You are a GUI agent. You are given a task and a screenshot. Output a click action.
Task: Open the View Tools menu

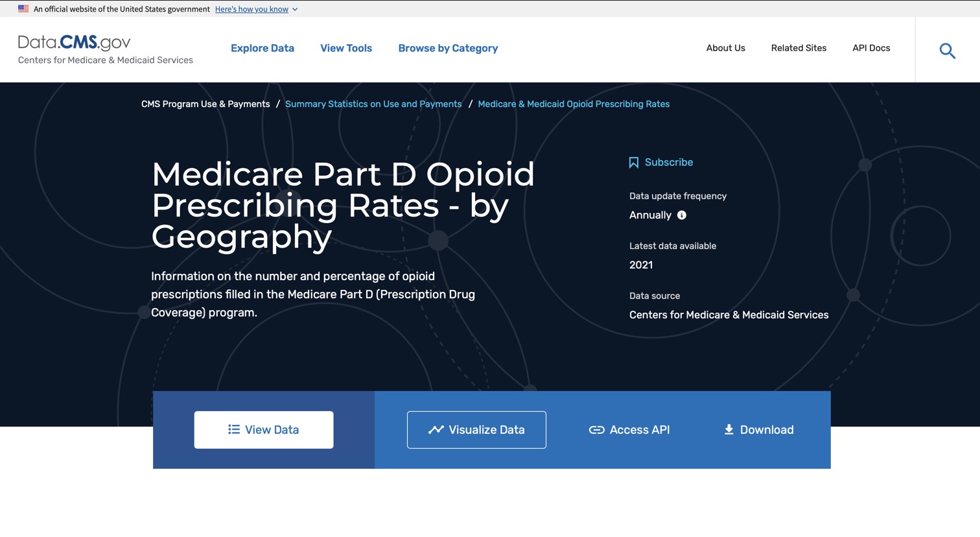(x=346, y=48)
